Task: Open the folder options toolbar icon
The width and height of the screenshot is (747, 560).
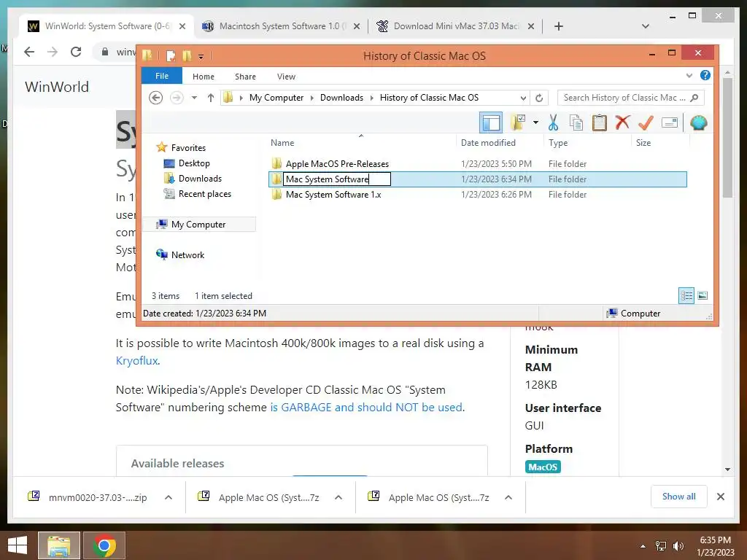Action: point(519,122)
